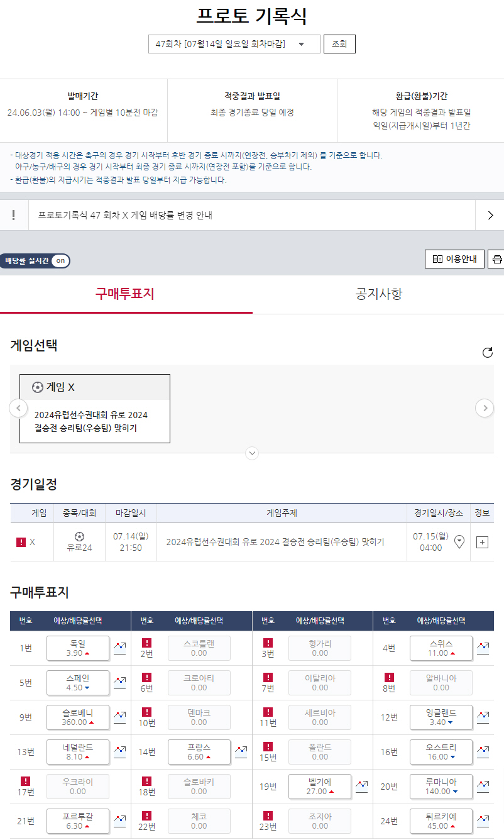The width and height of the screenshot is (504, 840).
Task: Select 튀르키예 45.00 odds option
Action: coord(441,821)
